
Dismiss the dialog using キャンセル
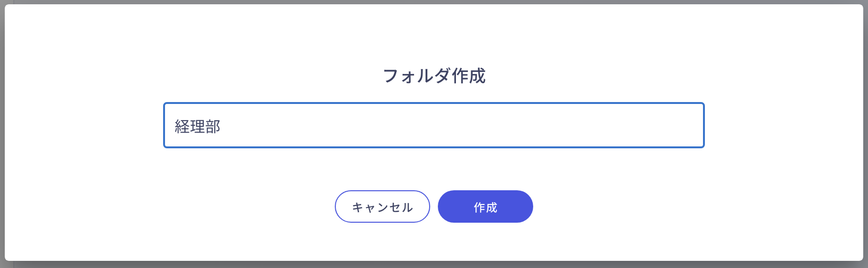[382, 206]
